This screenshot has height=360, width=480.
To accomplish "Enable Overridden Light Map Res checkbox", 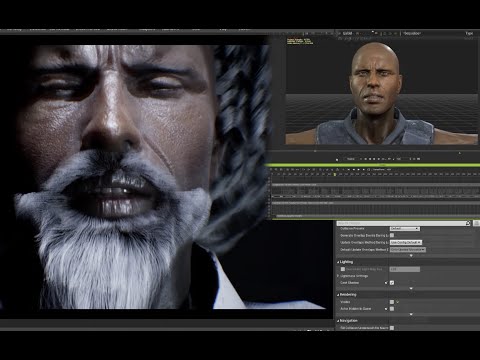I will pyautogui.click(x=343, y=269).
